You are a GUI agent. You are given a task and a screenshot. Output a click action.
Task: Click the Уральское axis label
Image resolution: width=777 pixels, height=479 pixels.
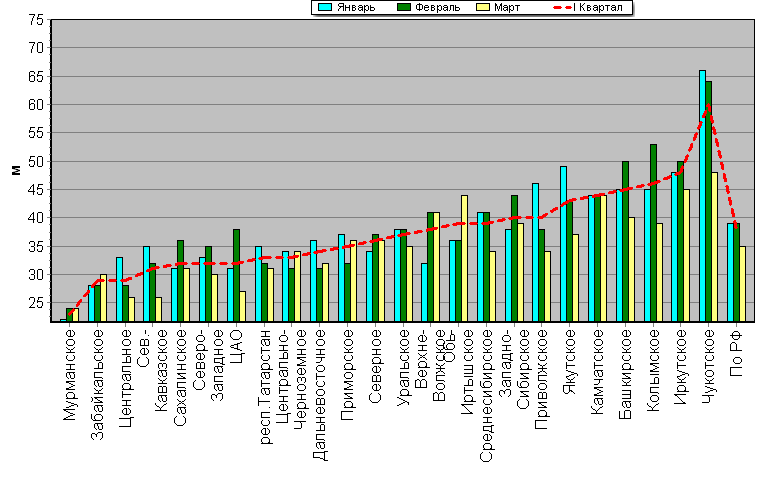(x=403, y=368)
